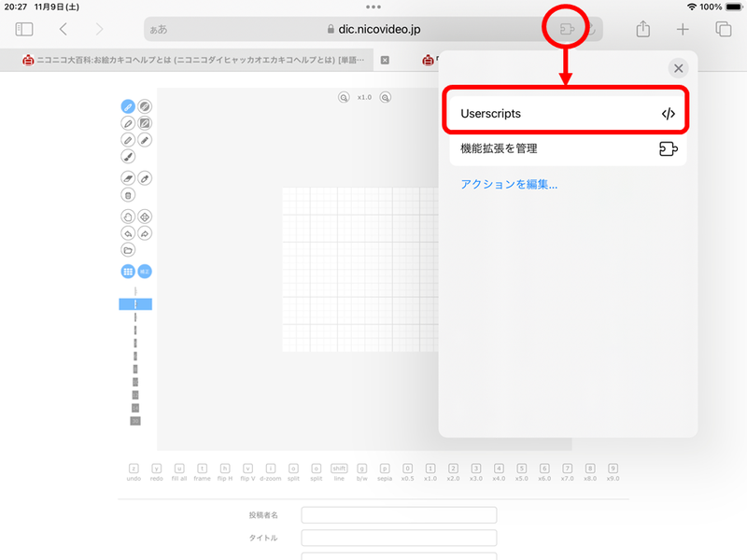Go back with the back arrow
Image resolution: width=747 pixels, height=560 pixels.
click(x=63, y=29)
